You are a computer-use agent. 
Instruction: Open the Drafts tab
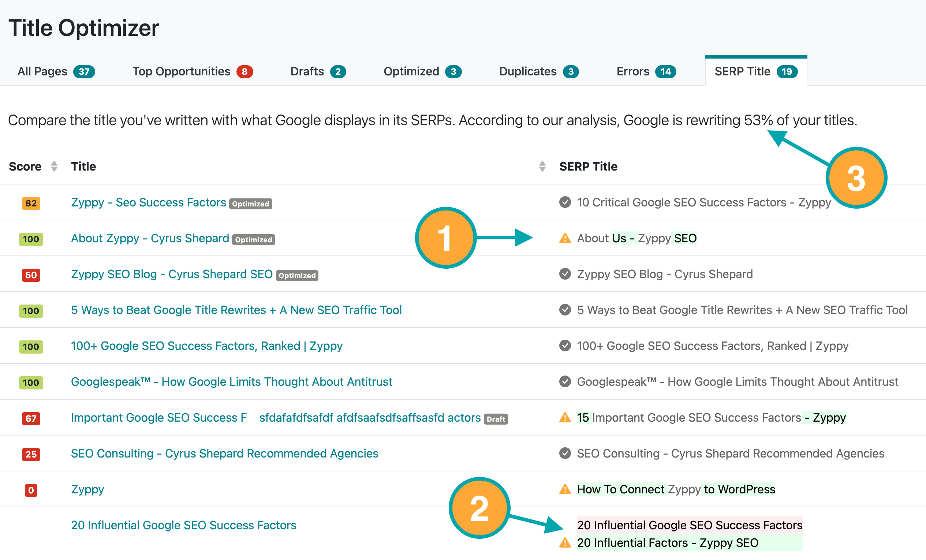point(318,71)
